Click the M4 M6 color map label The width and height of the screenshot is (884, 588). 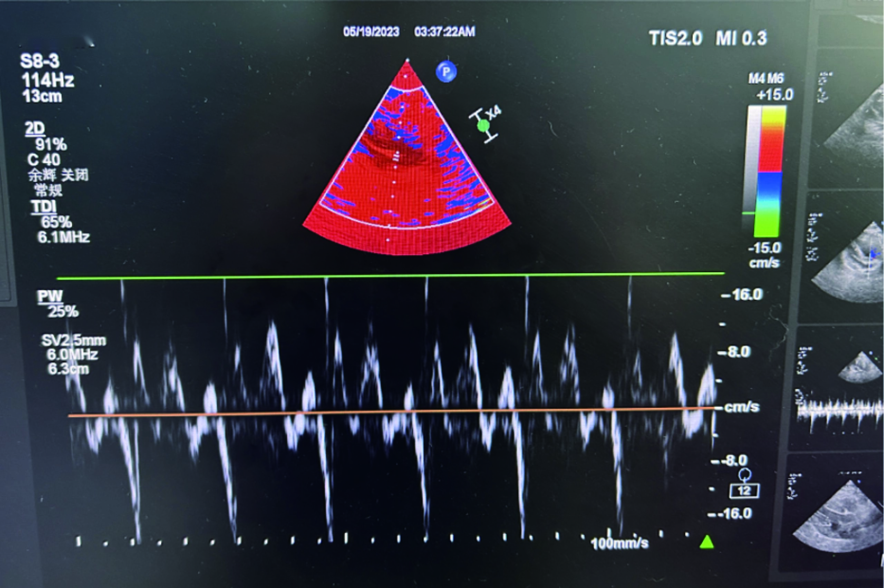766,79
